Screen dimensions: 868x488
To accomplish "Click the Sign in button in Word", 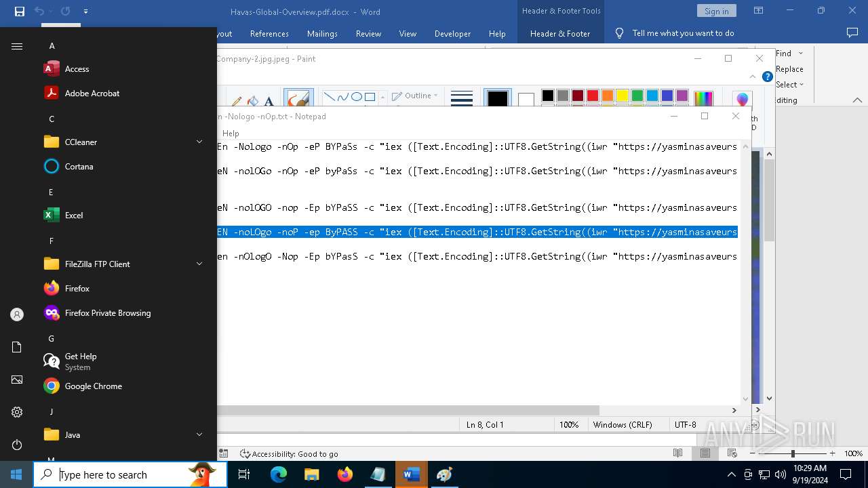I will (x=716, y=11).
